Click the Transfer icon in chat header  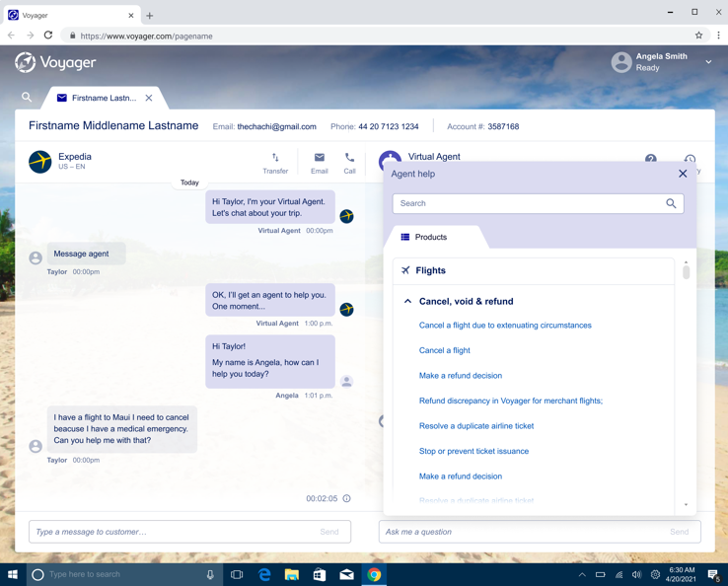click(x=275, y=158)
